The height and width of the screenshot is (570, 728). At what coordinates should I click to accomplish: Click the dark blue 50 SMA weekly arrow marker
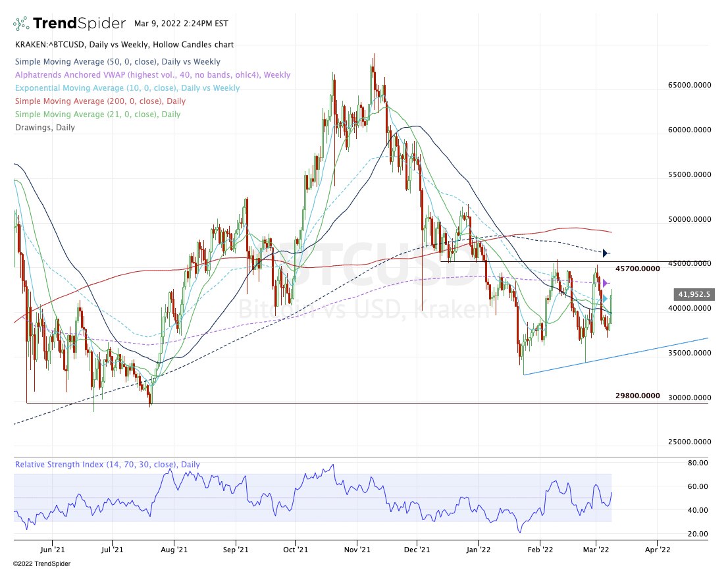(606, 253)
